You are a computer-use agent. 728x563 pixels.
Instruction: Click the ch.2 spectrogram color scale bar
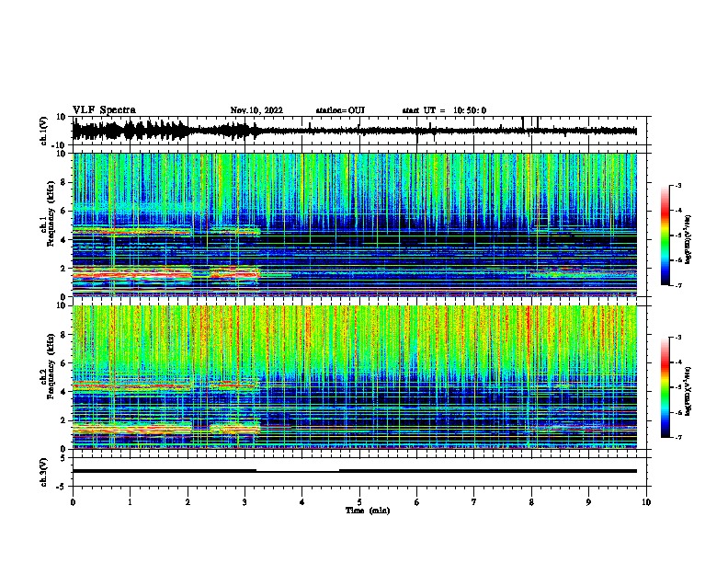pos(665,387)
